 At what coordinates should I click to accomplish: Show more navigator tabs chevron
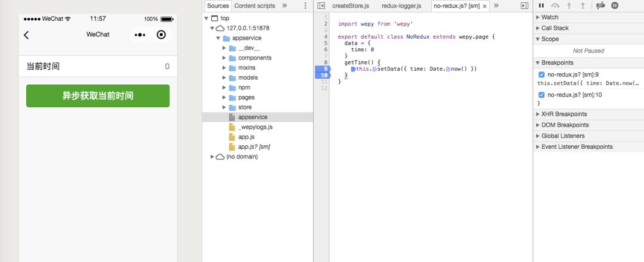pyautogui.click(x=284, y=6)
